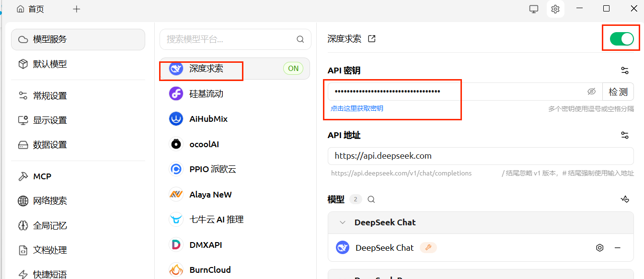Toggle API key visibility eye icon
The height and width of the screenshot is (279, 644).
591,92
